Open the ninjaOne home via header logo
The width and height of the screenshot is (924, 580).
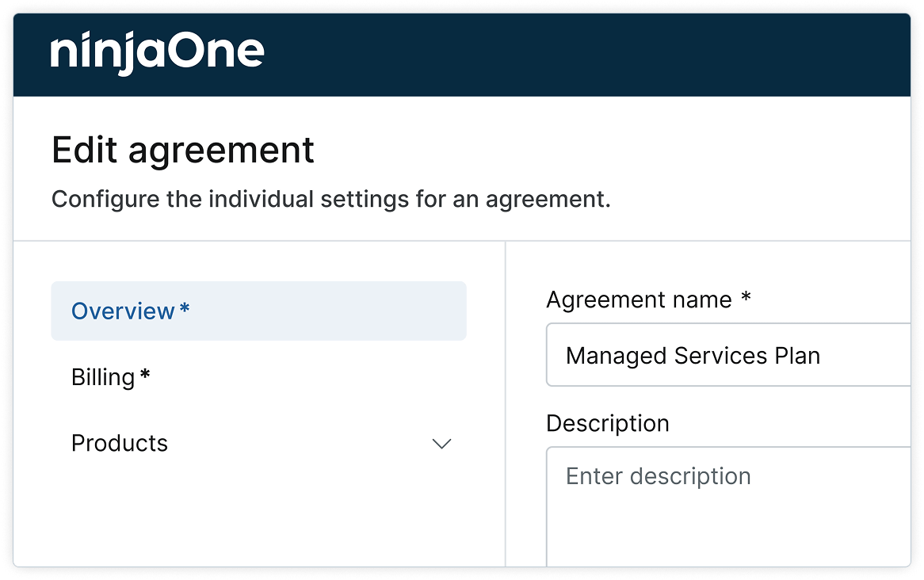coord(156,52)
